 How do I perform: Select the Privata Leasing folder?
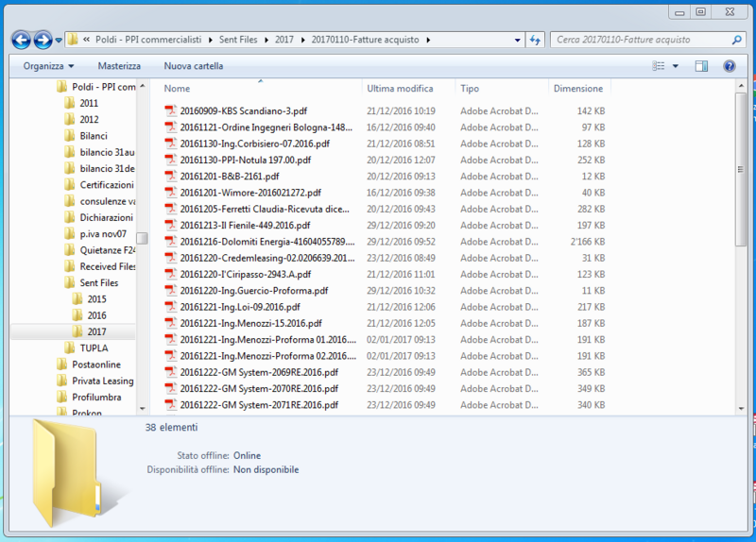point(102,381)
